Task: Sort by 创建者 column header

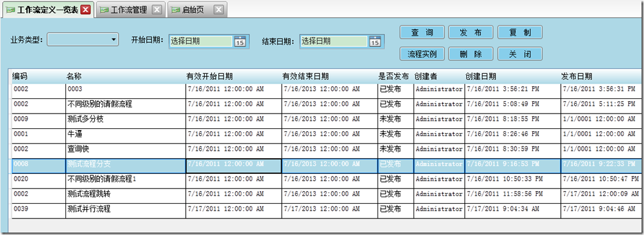Action: (425, 76)
